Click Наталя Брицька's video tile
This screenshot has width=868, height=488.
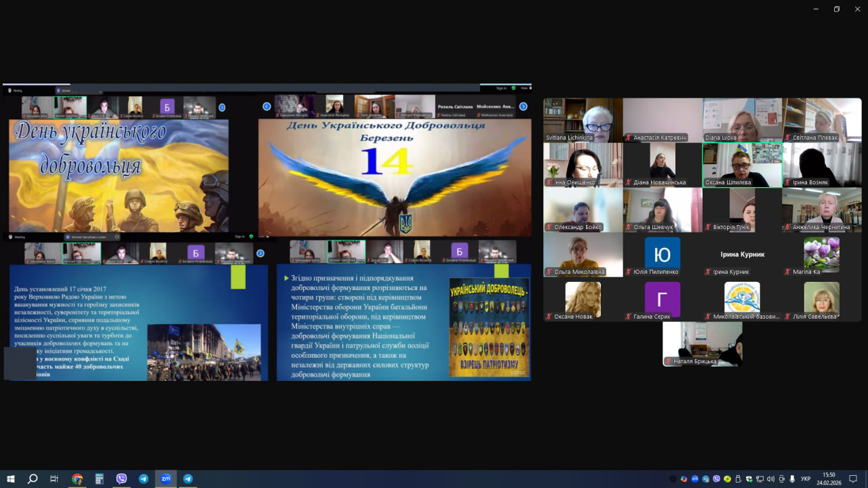pyautogui.click(x=702, y=344)
